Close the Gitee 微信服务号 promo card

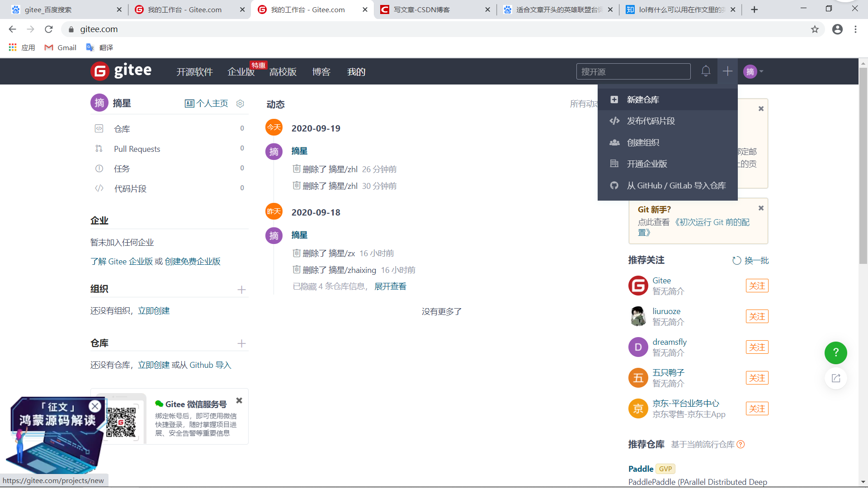click(x=239, y=400)
